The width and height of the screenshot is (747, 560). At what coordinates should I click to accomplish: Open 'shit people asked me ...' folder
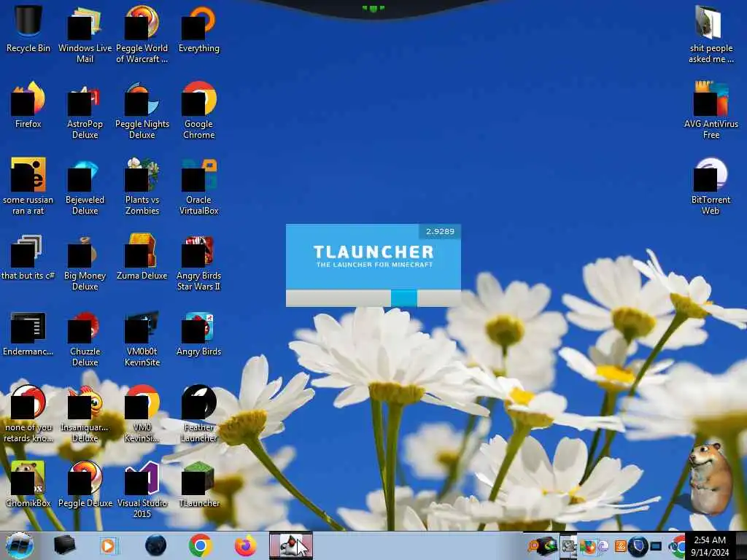711,34
